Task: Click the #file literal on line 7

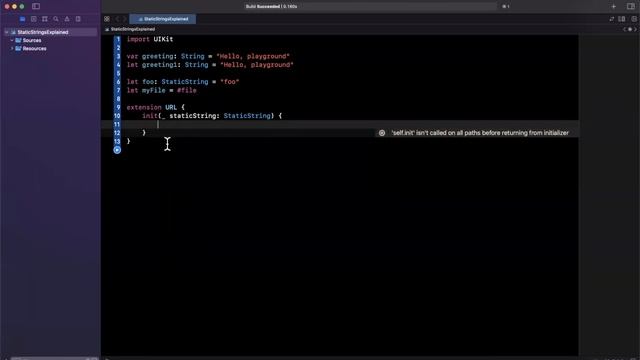Action: click(187, 90)
